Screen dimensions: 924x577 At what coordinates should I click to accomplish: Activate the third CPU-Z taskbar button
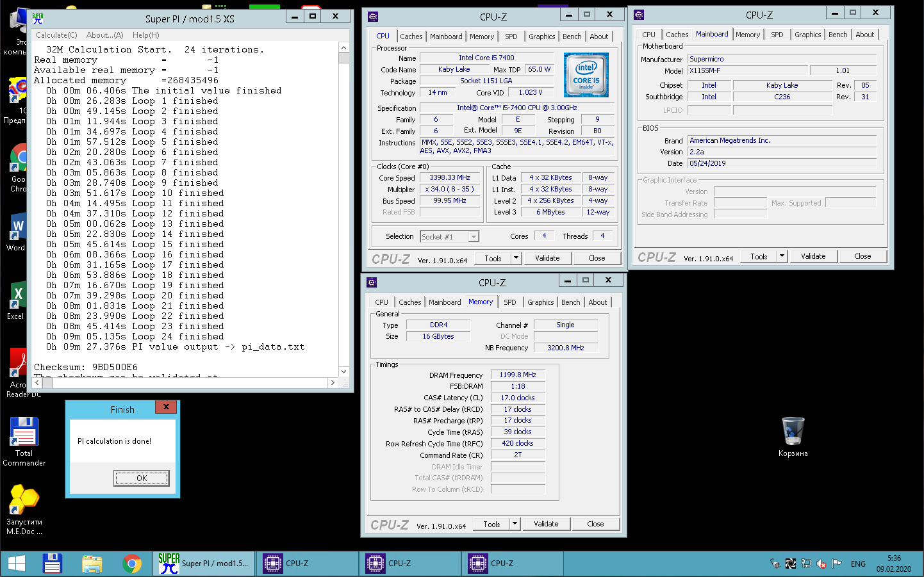click(513, 564)
